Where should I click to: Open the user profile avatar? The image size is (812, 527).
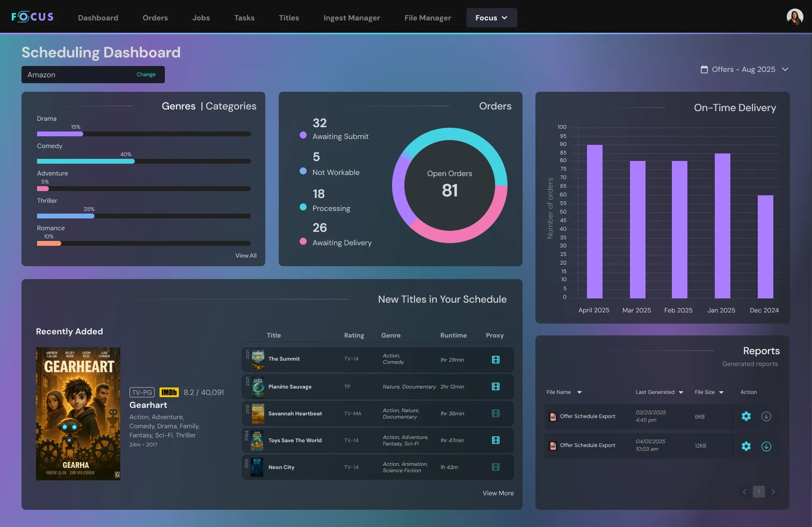coord(794,17)
